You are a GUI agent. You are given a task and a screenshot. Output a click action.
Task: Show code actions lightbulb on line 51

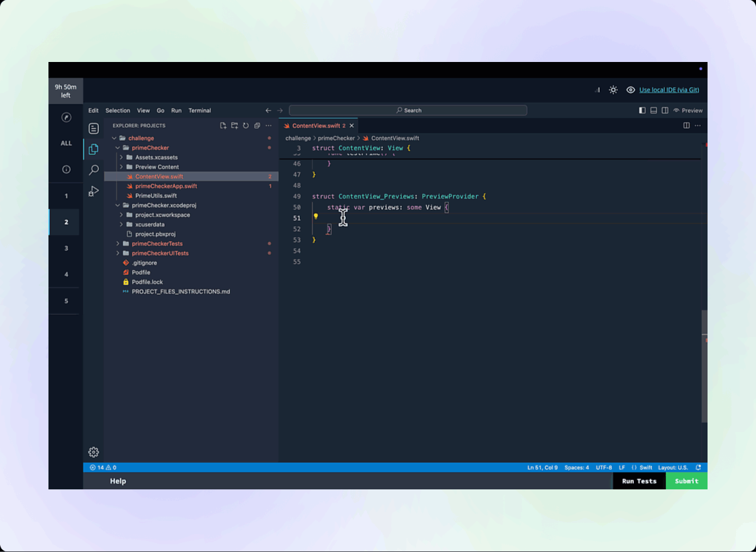[x=316, y=217]
